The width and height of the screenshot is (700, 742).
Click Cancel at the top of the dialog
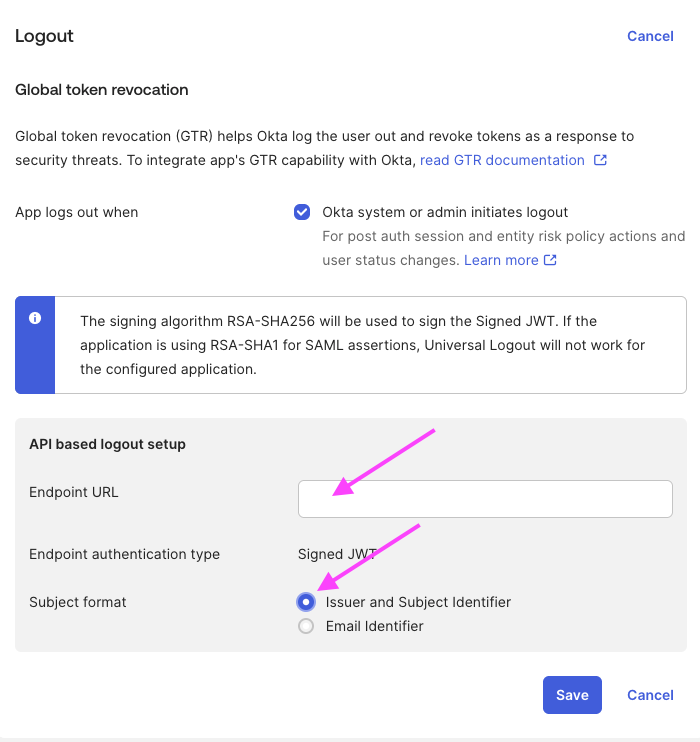[650, 36]
